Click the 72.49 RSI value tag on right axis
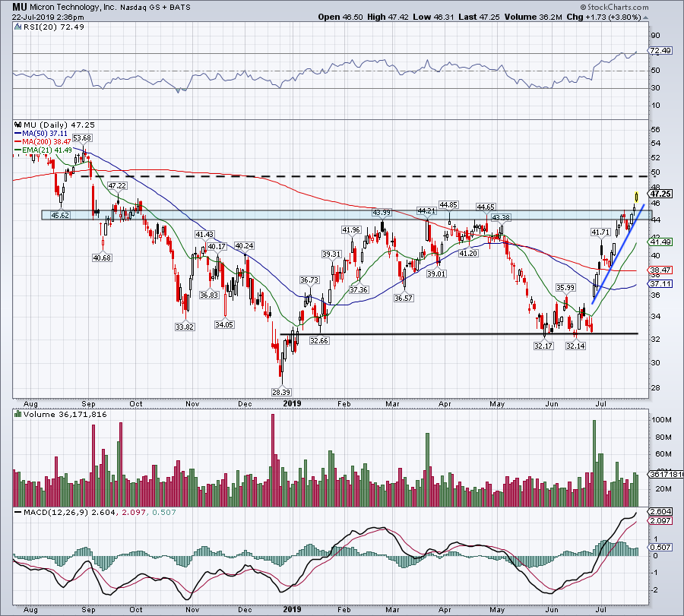 660,51
